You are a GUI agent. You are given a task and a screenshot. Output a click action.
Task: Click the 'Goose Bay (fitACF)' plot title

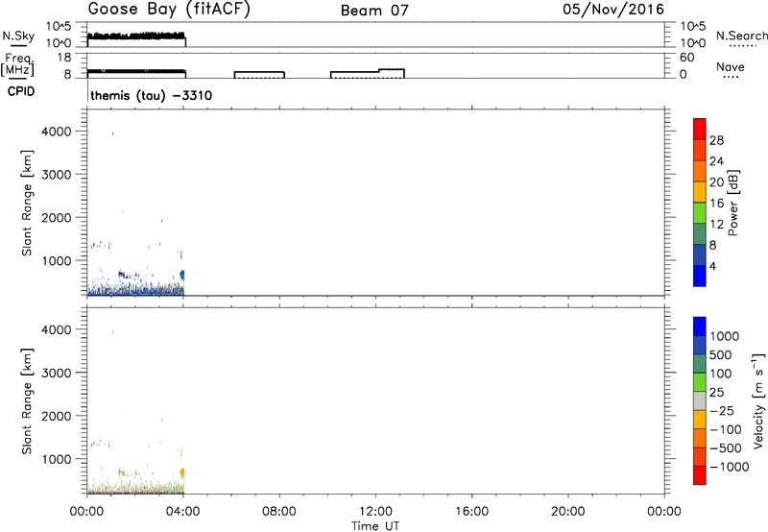tap(169, 10)
